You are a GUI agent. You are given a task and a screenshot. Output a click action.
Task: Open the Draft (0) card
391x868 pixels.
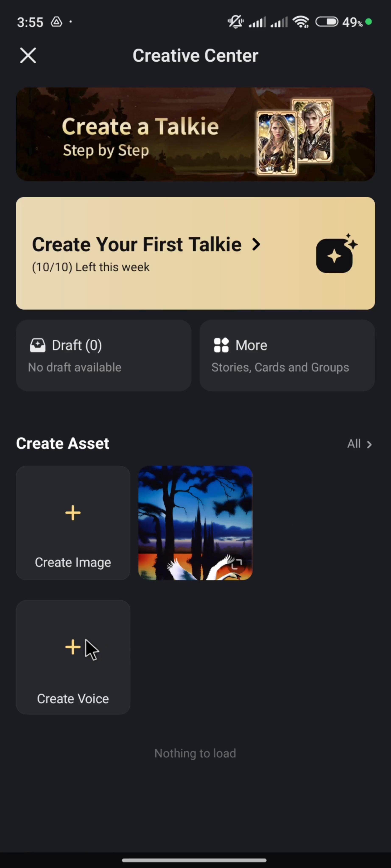[103, 356]
